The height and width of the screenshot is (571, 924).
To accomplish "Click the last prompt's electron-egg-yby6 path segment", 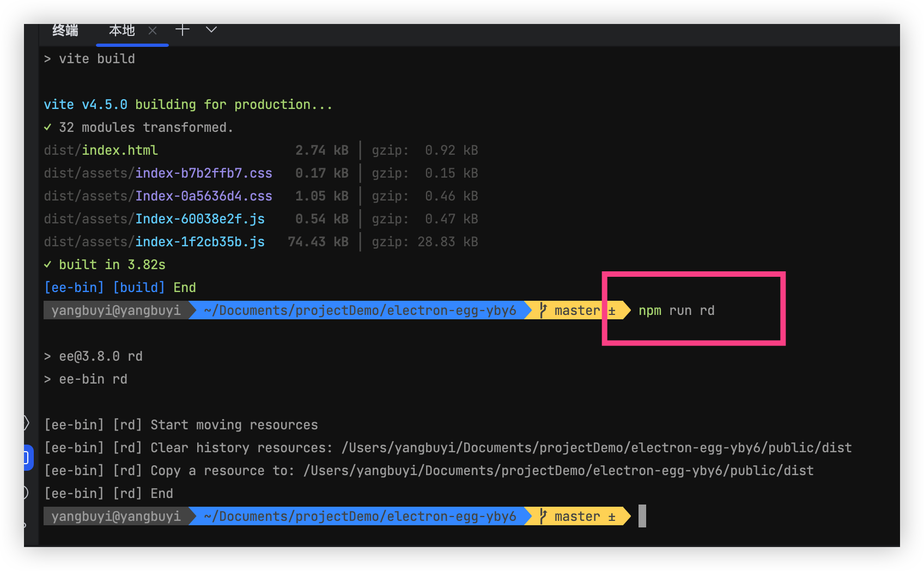I will [x=360, y=517].
